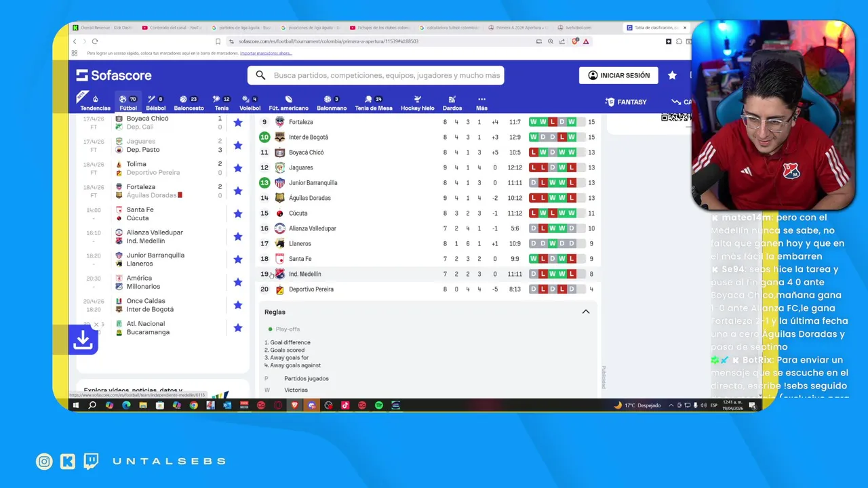Viewport: 868px width, 488px height.
Task: Open the FANTASY section
Action: [626, 102]
